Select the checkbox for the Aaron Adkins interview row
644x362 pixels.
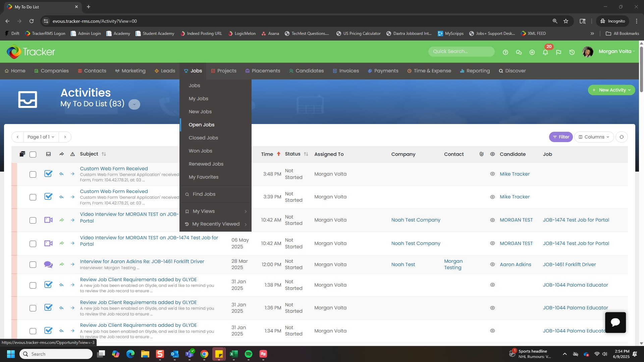tap(33, 264)
